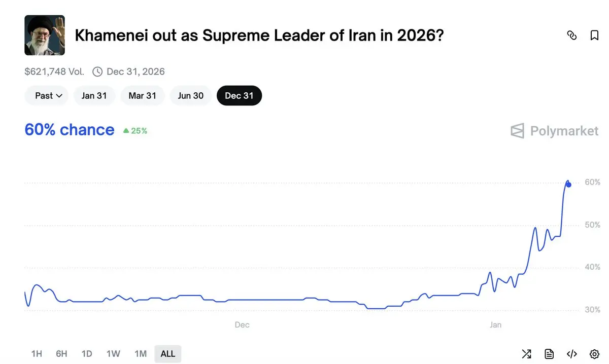Click the Khamenei market thumbnail image

tap(45, 35)
